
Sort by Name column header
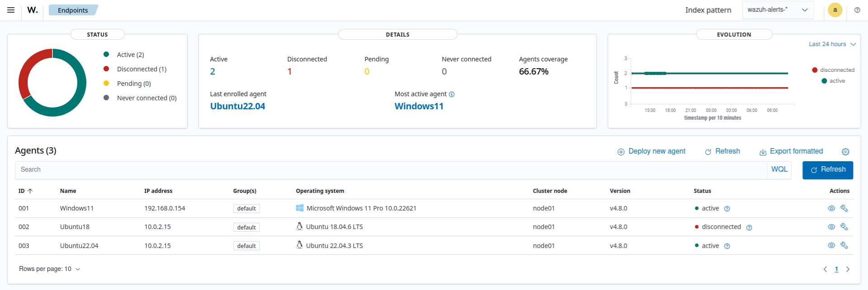pos(68,191)
